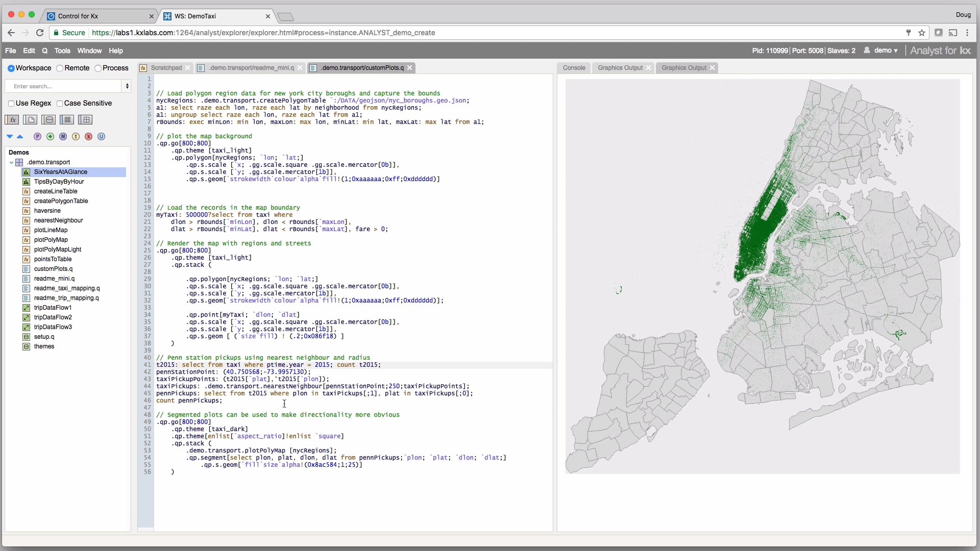Click the blue M status filter icon
Image resolution: width=980 pixels, height=551 pixels.
pos(63,136)
